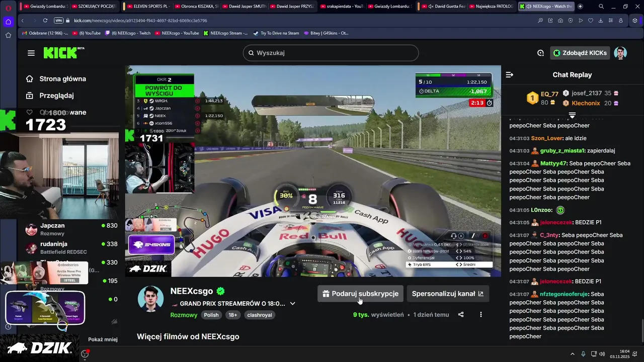Open the browser profile icon
644x362 pixels.
621,21
